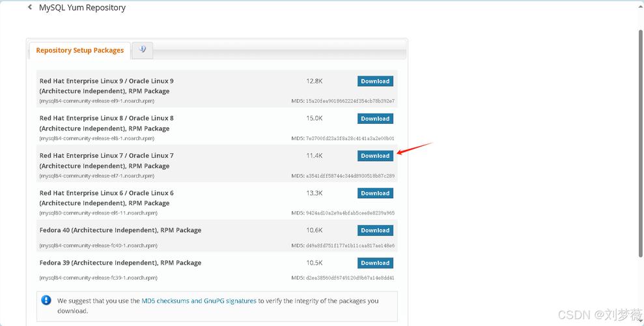Click filename mysql84-community-release-fc39-1.noarch.rpm
This screenshot has height=326, width=644.
click(98, 278)
